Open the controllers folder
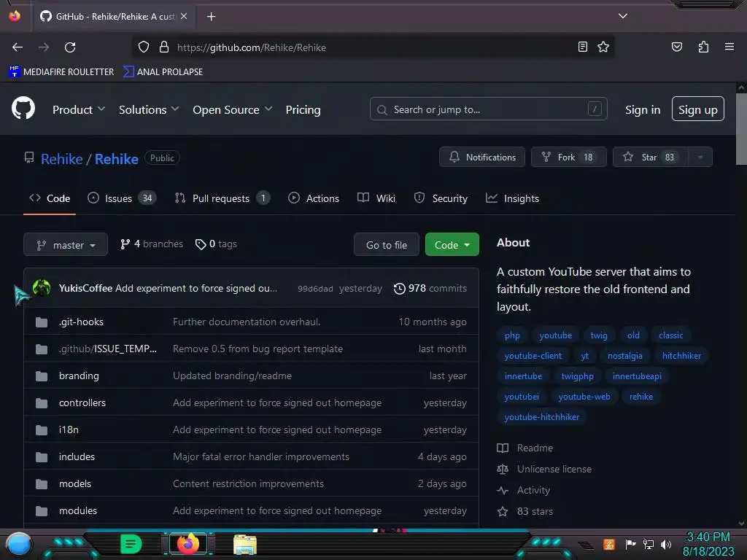 (x=82, y=402)
